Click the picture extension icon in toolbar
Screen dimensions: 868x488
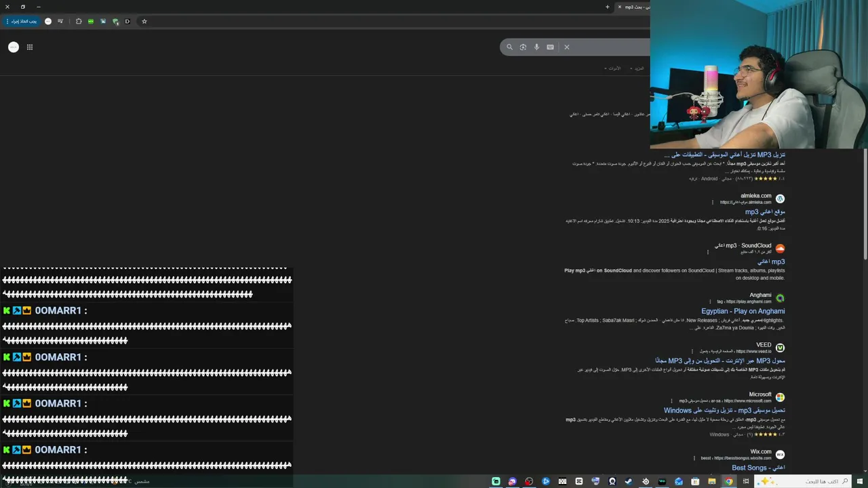[x=103, y=21]
